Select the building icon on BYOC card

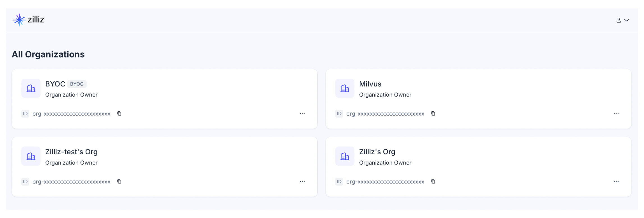[x=31, y=88]
